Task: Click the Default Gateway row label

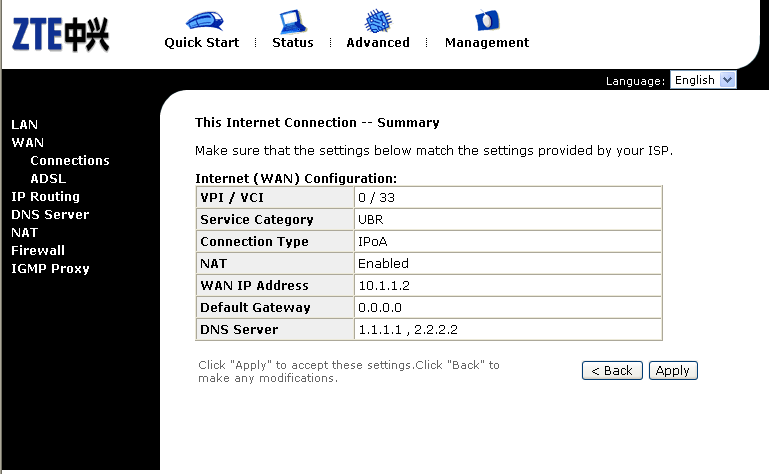Action: [255, 308]
